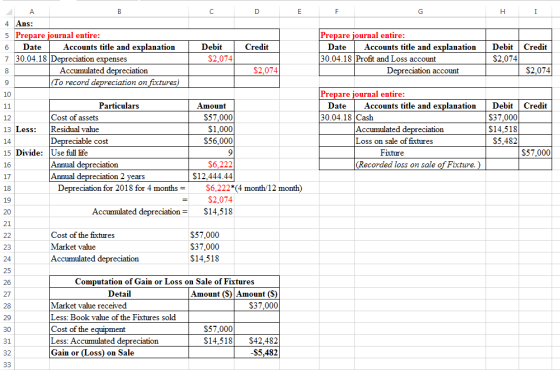
Task: Click the $14,518 debit in column H
Action: 502,129
